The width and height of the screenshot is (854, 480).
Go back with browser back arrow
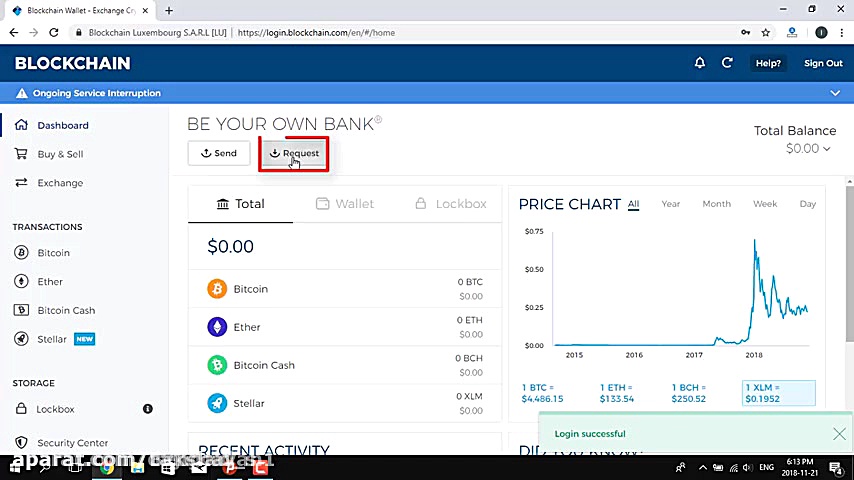click(x=14, y=33)
